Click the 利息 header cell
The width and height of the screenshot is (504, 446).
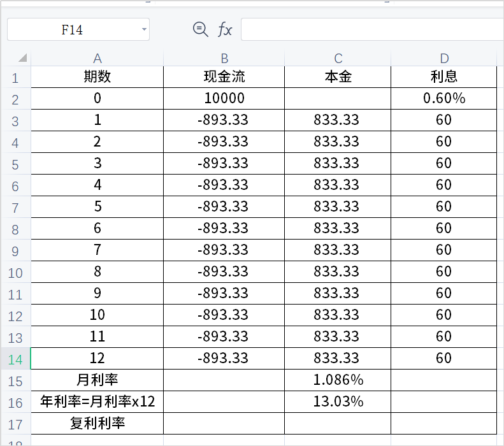point(444,77)
